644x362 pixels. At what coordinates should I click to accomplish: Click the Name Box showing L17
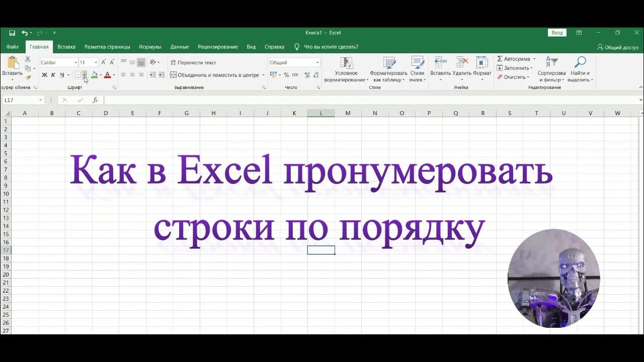coord(23,100)
